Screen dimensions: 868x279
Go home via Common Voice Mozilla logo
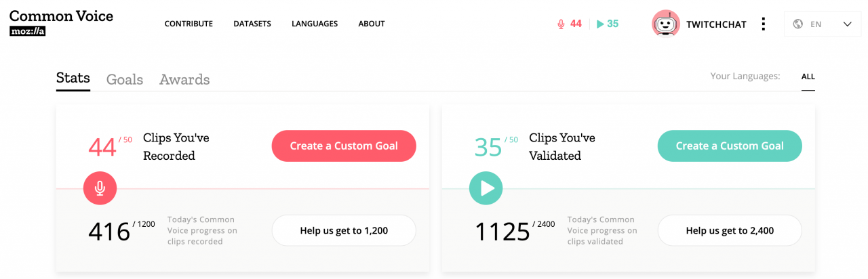click(x=61, y=22)
